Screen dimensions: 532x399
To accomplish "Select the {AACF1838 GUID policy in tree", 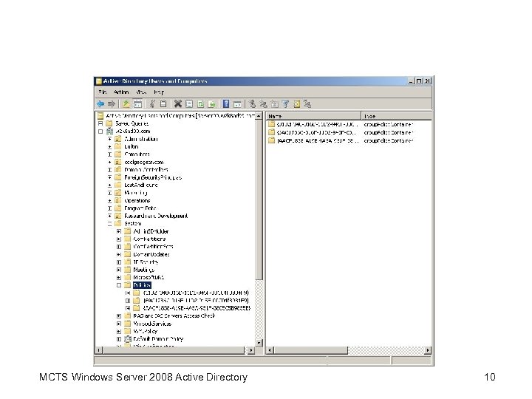I will pos(197,308).
